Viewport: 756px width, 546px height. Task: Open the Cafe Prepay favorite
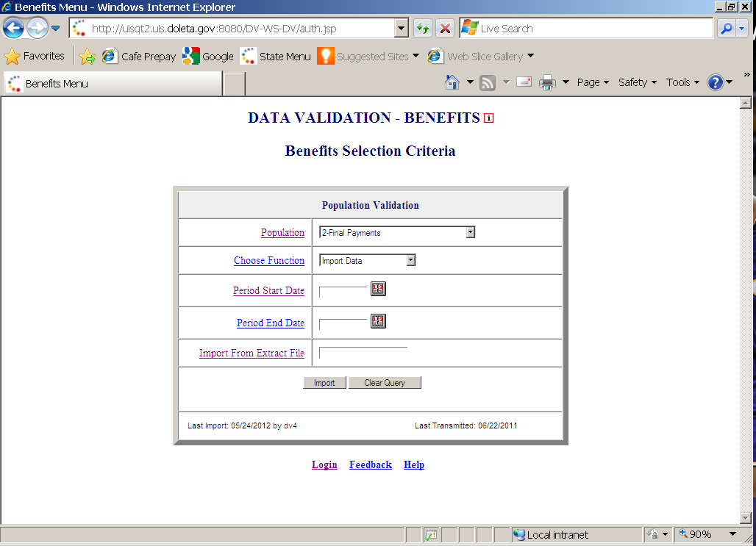(x=139, y=57)
